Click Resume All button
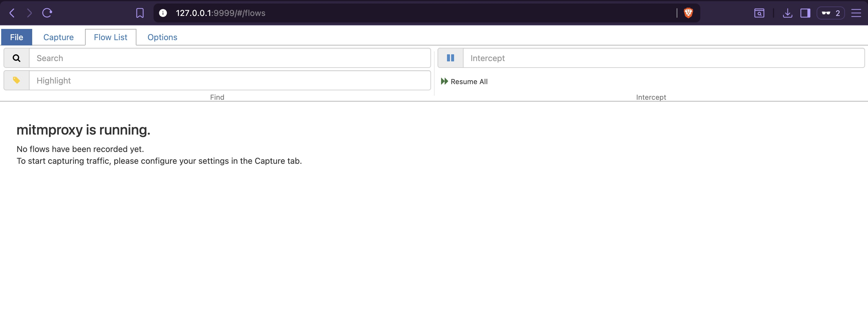 [464, 81]
